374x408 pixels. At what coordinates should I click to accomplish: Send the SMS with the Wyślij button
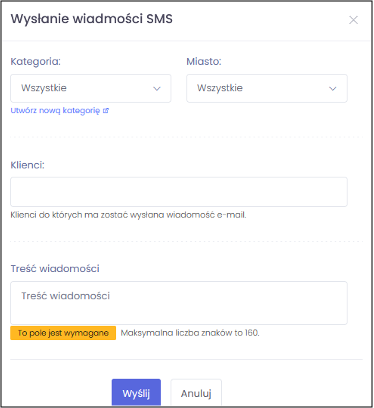[x=136, y=393]
